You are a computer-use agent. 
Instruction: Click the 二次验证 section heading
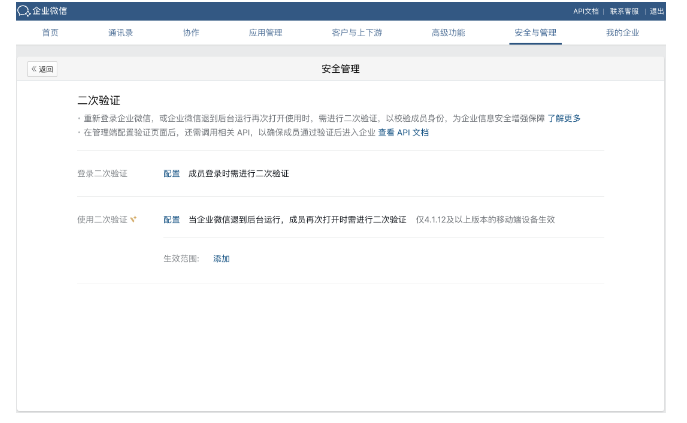(x=99, y=101)
